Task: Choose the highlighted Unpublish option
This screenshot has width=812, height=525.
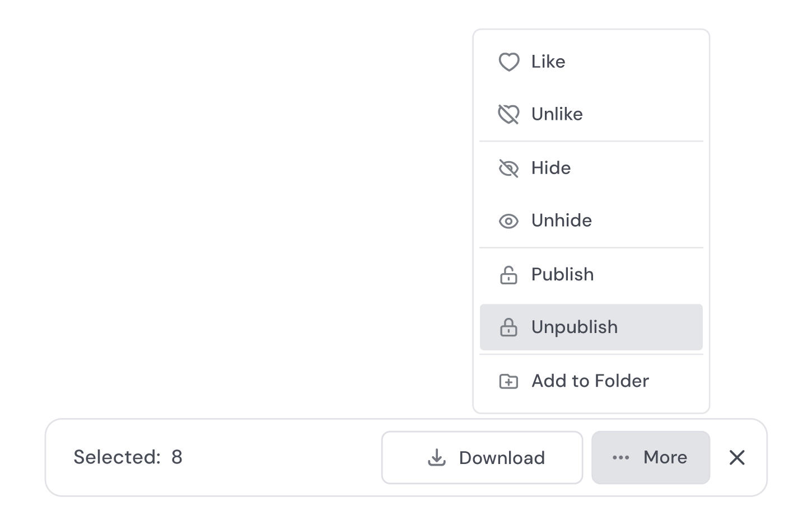Action: tap(591, 327)
